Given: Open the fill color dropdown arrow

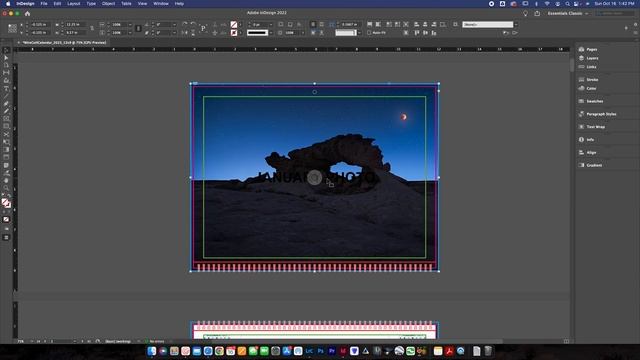Looking at the screenshot, I should click(x=240, y=24).
